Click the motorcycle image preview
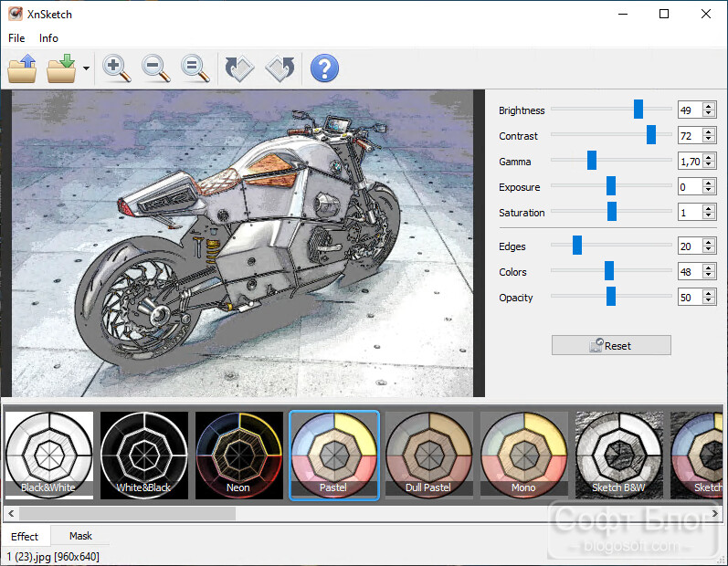Screen dimensions: 728x566 click(242, 243)
